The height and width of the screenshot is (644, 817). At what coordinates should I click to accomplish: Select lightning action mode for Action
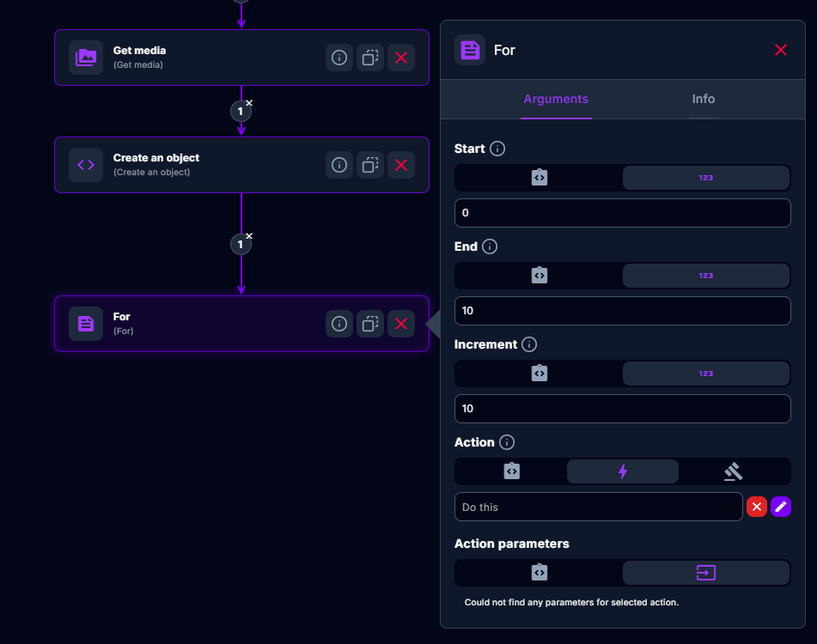click(623, 471)
